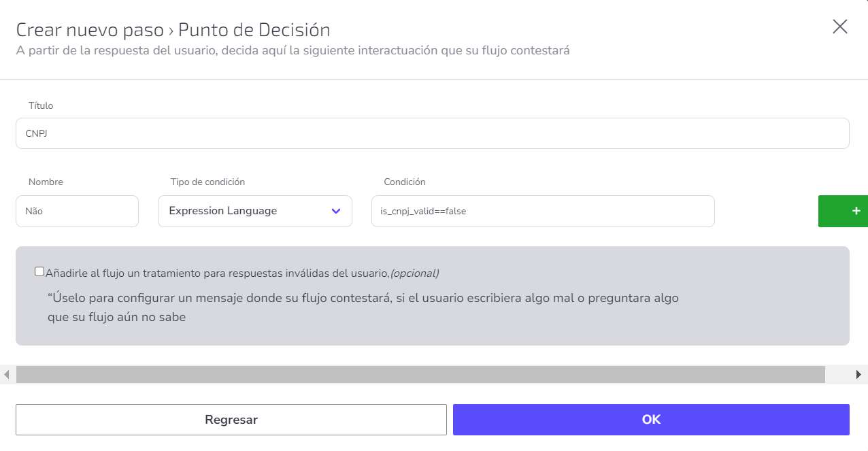
Task: Click the Condición field with is_cnpj_valid==false
Action: tap(543, 212)
